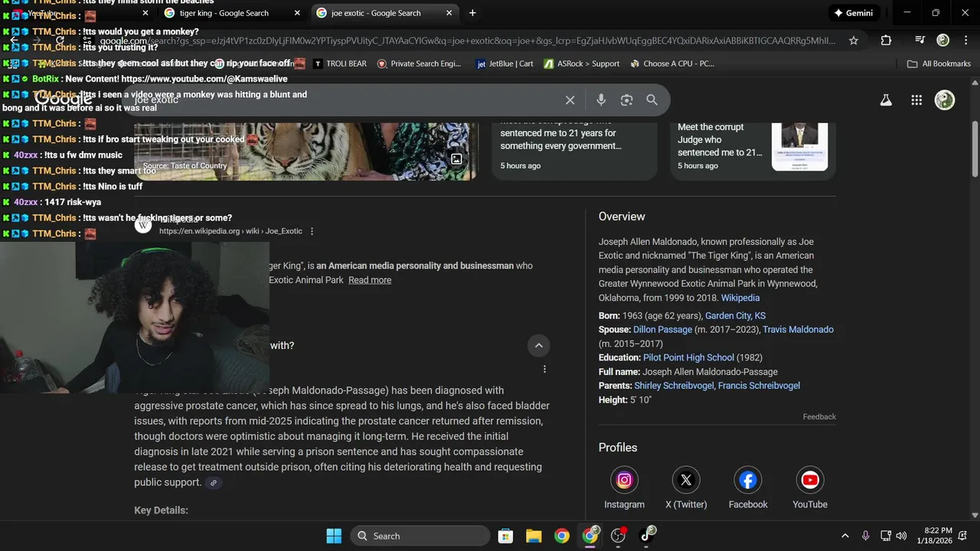Open the Francis Schreibvogel link

tap(759, 386)
